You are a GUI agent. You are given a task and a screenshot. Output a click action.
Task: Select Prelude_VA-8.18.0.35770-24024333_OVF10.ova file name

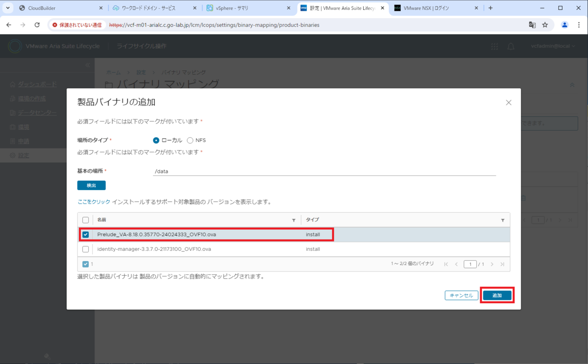[156, 235]
